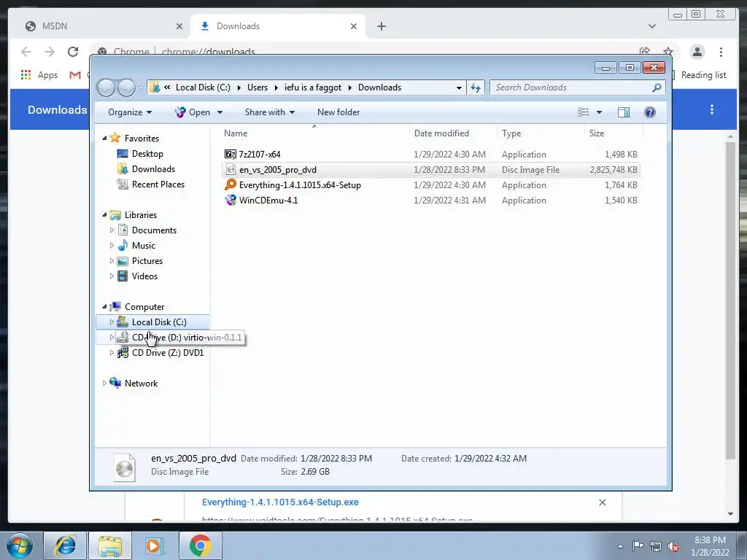The width and height of the screenshot is (747, 560).
Task: Open Internet Explorer from taskbar
Action: pyautogui.click(x=65, y=545)
